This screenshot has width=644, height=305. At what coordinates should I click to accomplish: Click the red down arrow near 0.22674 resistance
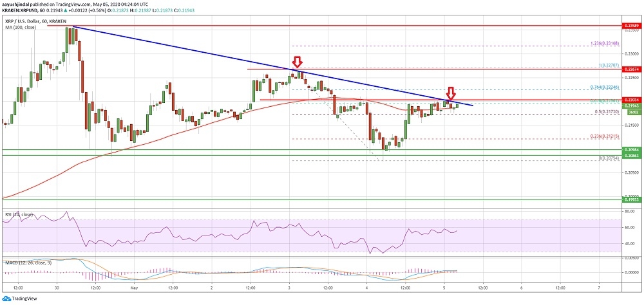coord(297,62)
